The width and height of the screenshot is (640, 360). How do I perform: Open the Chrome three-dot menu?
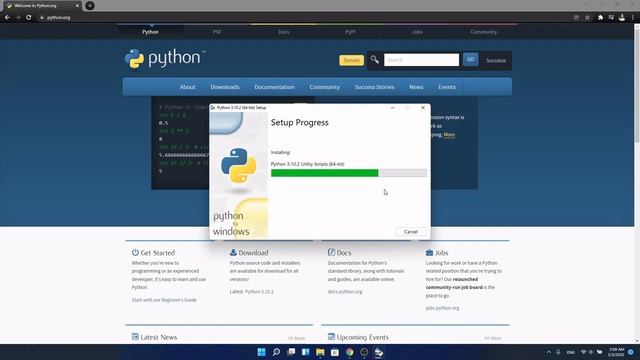point(633,18)
